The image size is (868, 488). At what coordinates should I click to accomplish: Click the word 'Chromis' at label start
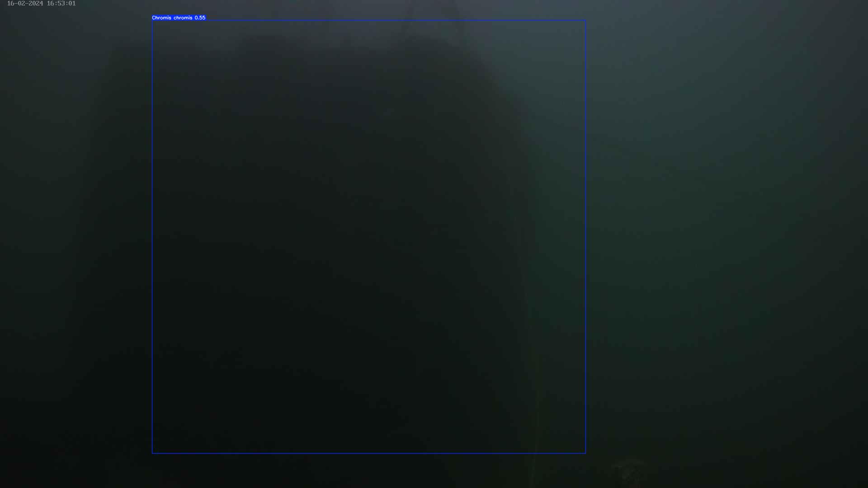161,18
